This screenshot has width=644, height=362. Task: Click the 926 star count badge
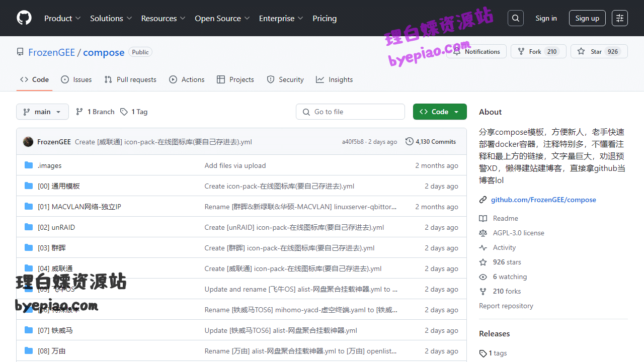(x=613, y=51)
